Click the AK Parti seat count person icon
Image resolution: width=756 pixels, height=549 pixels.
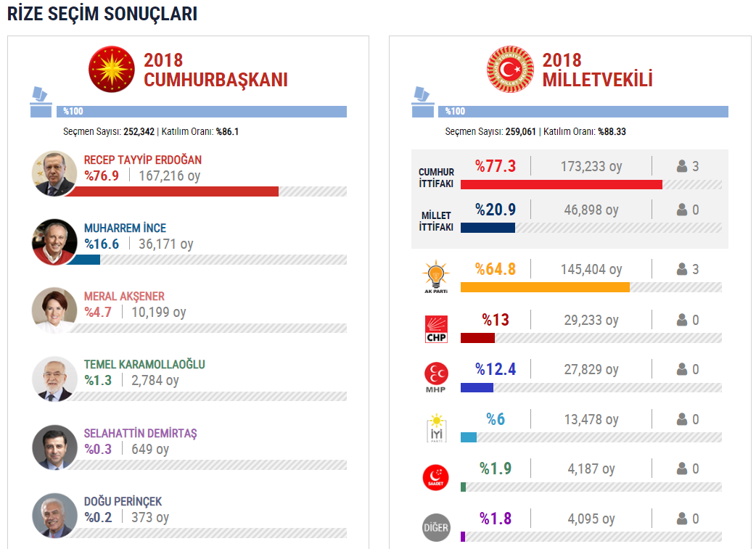click(682, 269)
